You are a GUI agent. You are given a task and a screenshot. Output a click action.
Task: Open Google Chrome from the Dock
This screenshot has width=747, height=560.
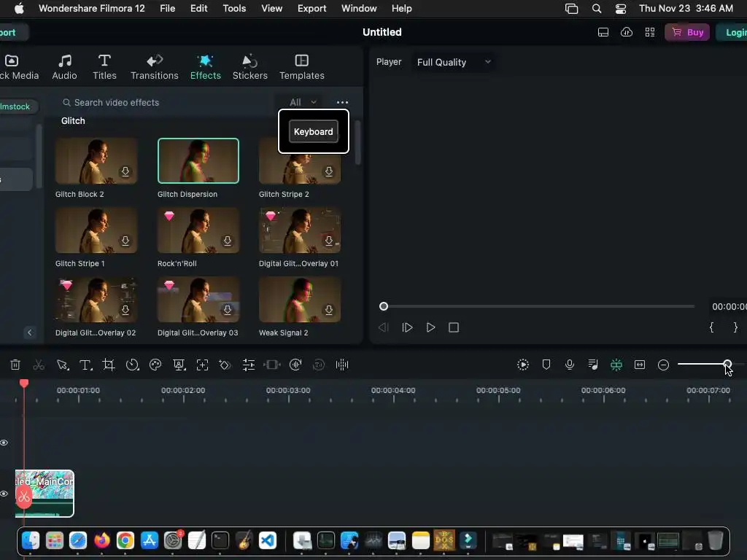pyautogui.click(x=125, y=540)
